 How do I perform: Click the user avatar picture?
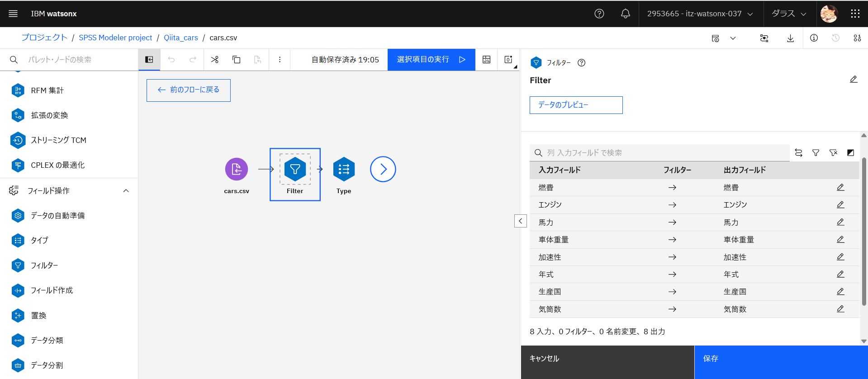click(x=829, y=14)
